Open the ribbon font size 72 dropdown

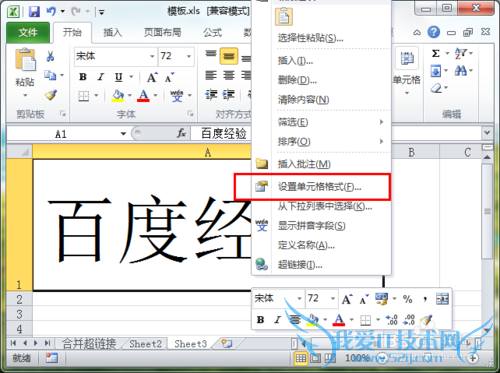[x=189, y=56]
